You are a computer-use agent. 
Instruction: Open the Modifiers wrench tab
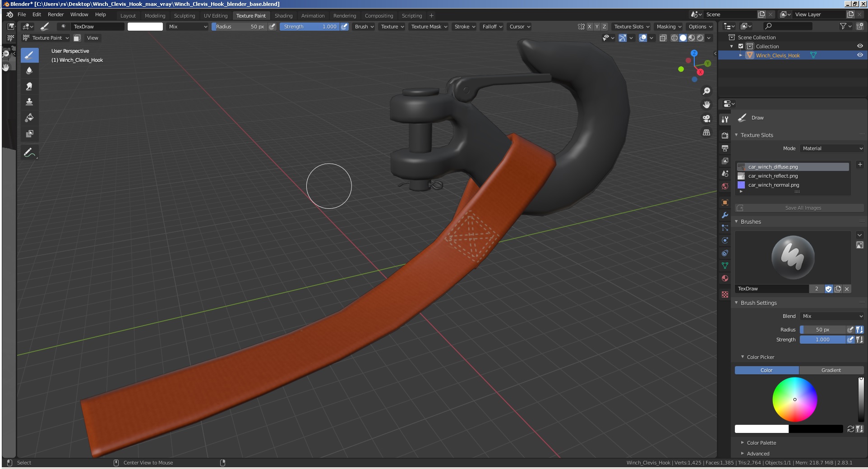pos(725,215)
